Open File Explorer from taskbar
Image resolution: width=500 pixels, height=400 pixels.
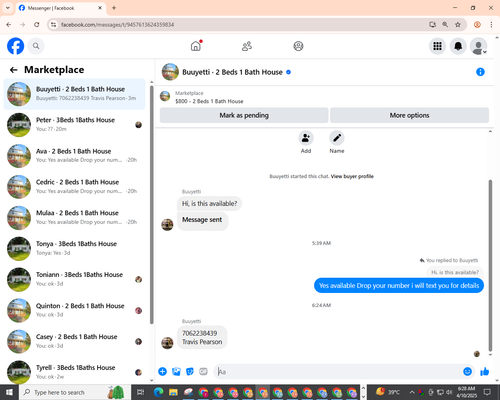point(173,392)
